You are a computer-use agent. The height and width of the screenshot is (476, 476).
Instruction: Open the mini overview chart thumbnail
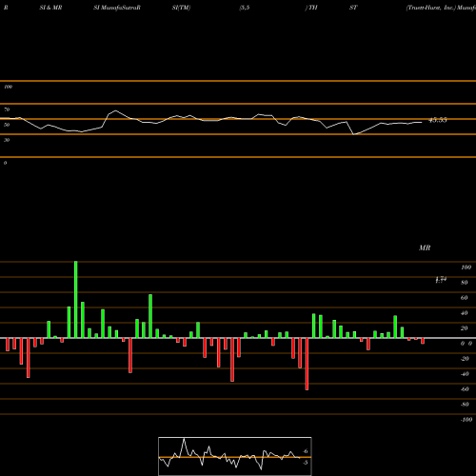click(x=235, y=456)
